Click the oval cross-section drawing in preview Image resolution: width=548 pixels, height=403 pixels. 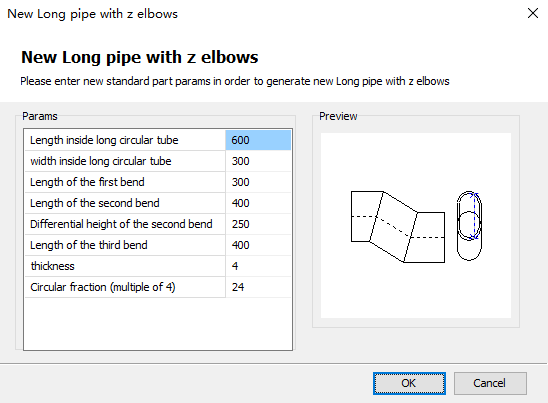coord(469,225)
